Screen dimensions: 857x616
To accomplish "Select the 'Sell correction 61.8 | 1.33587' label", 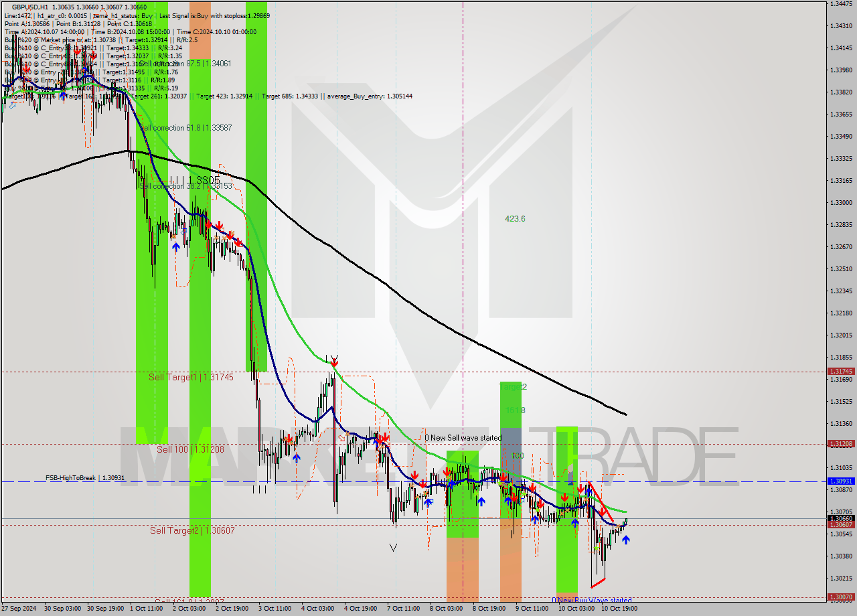I will 184,128.
